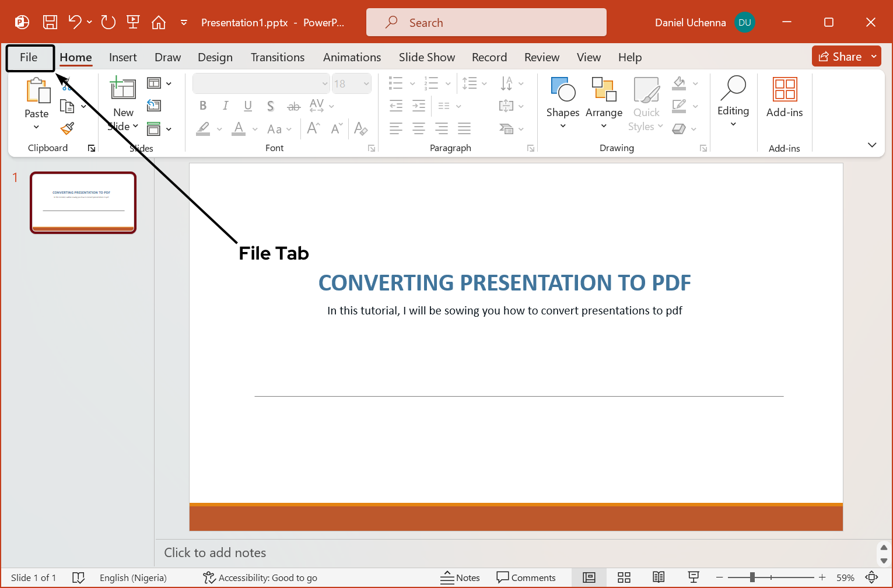Open the Notes pane icon
Image resolution: width=893 pixels, height=588 pixels.
[460, 577]
